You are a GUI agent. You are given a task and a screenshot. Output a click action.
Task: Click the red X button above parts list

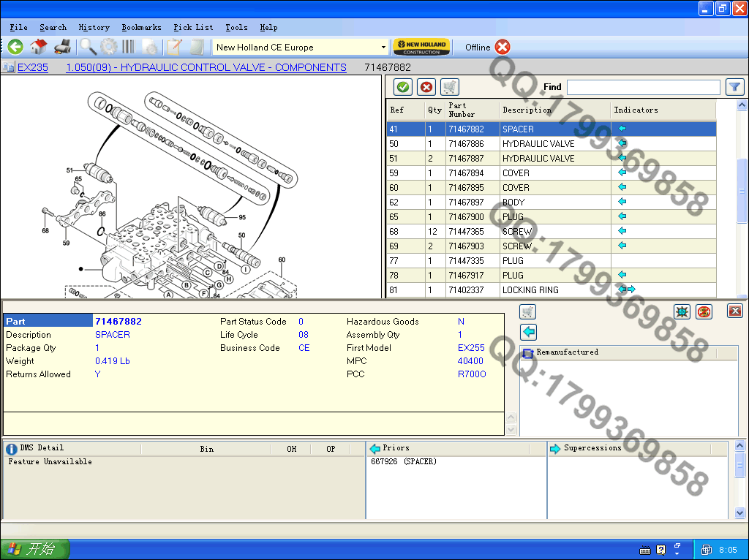click(426, 87)
